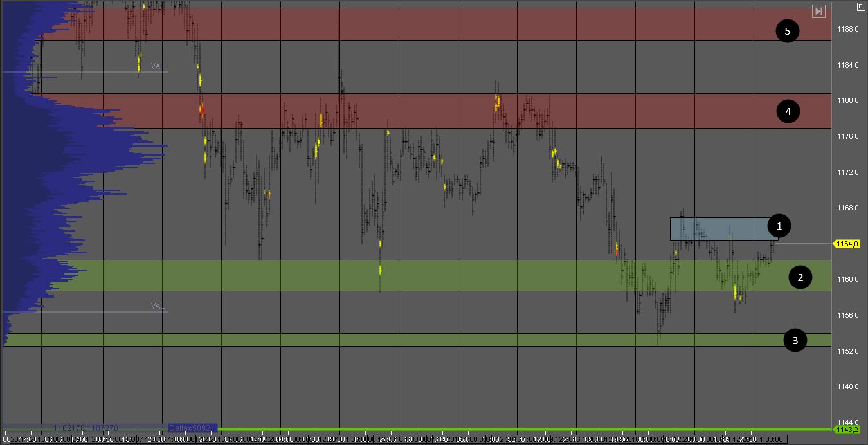The width and height of the screenshot is (868, 445).
Task: Select the black circle marker numbered 2
Action: (x=800, y=277)
